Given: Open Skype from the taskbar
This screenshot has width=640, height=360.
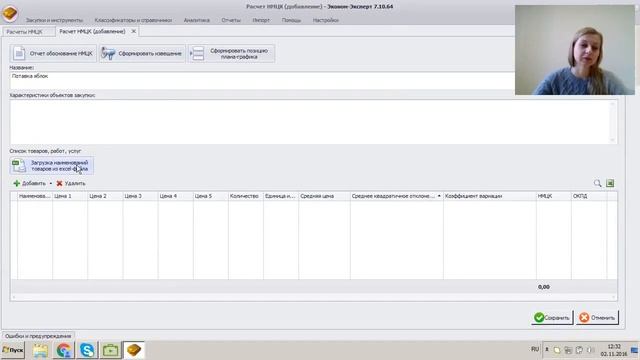Looking at the screenshot, I should (87, 350).
